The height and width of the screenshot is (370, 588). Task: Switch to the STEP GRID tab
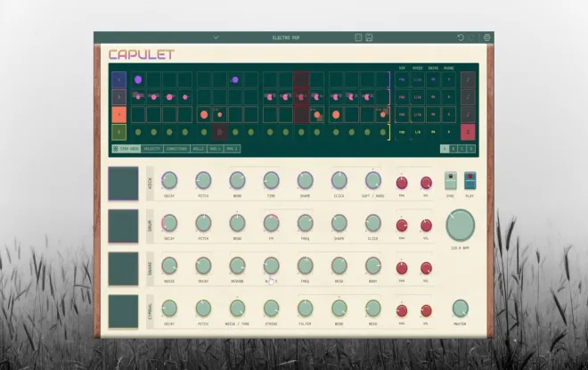(127, 149)
